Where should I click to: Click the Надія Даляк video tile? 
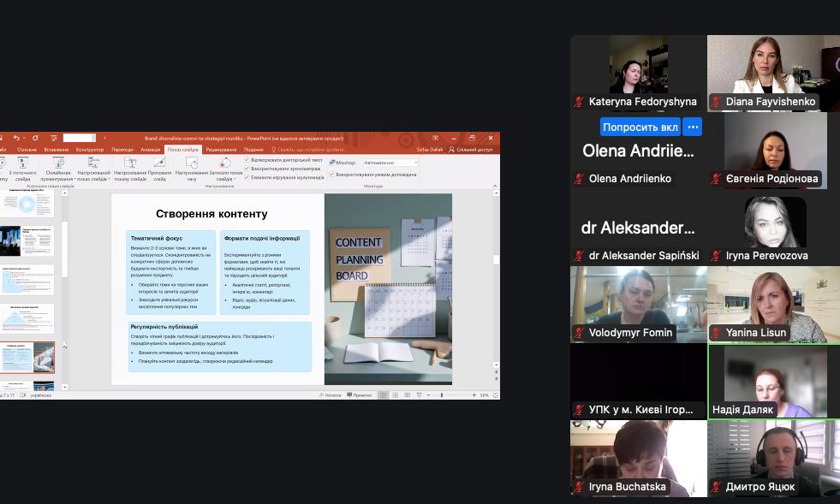tap(774, 382)
